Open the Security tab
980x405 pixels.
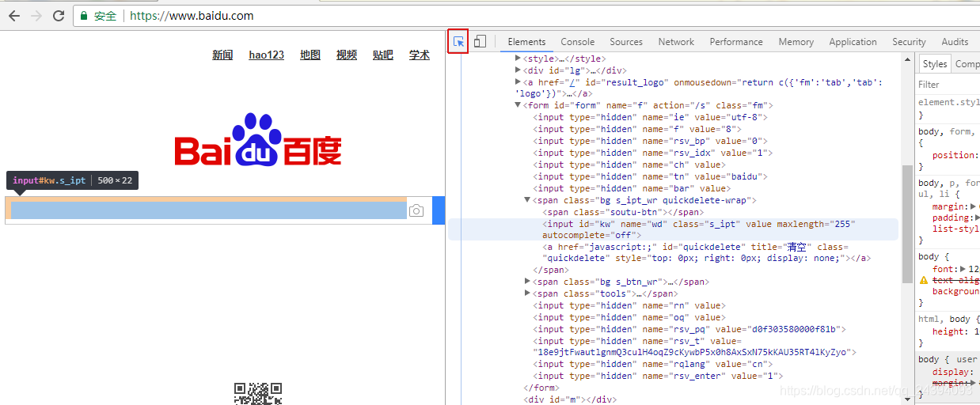[909, 42]
